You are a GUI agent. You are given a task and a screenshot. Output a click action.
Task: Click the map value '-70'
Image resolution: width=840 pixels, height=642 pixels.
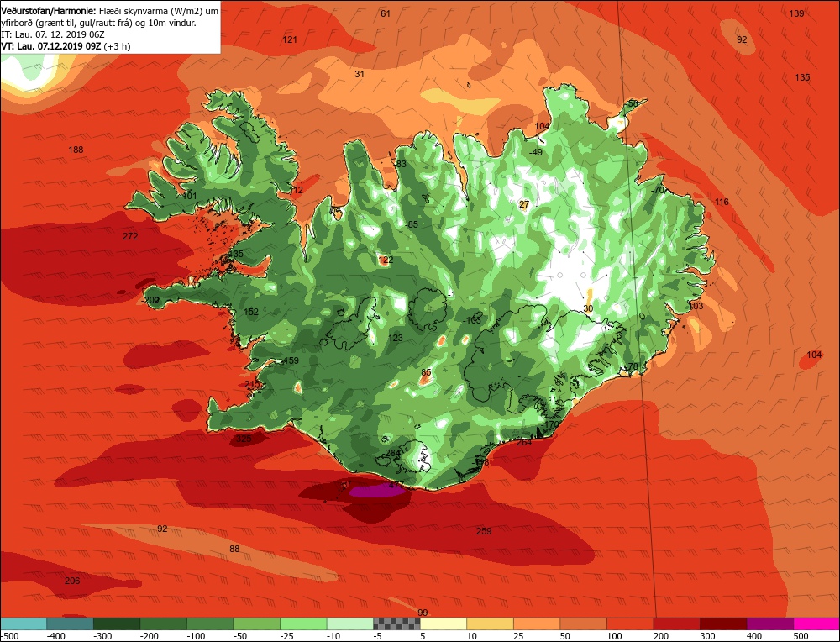point(658,190)
